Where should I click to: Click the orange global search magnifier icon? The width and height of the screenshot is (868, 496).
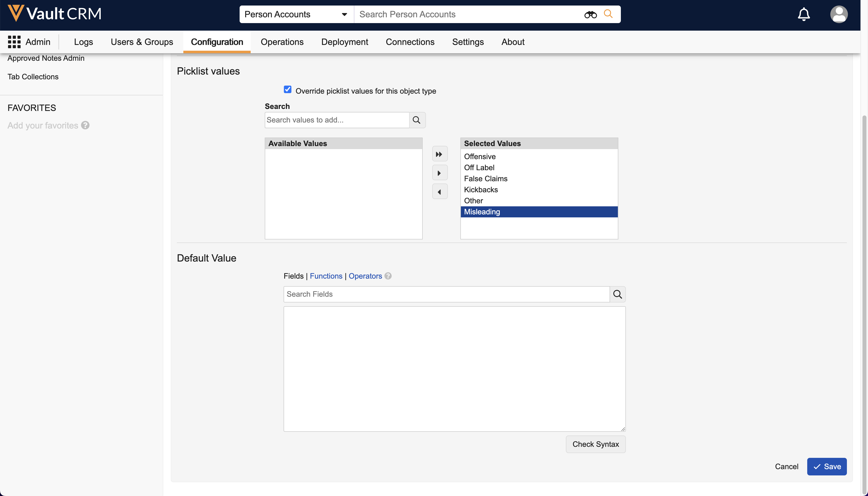point(608,14)
